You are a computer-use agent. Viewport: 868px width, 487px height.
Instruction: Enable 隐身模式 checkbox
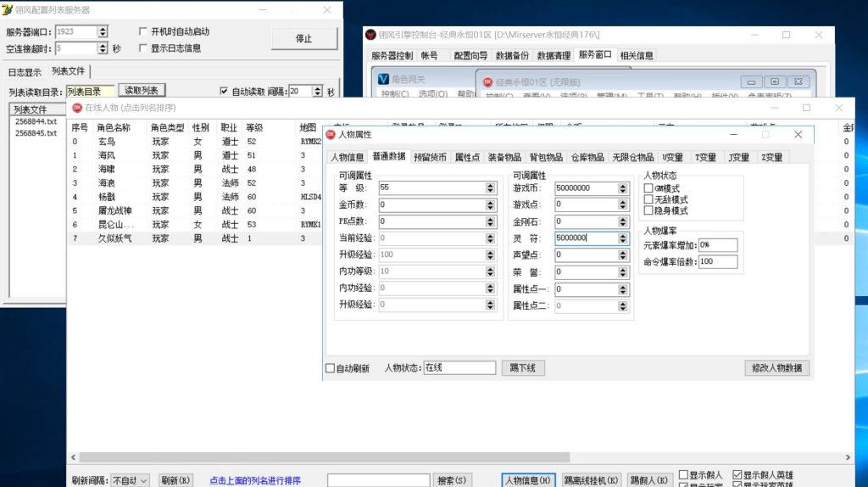coord(648,210)
